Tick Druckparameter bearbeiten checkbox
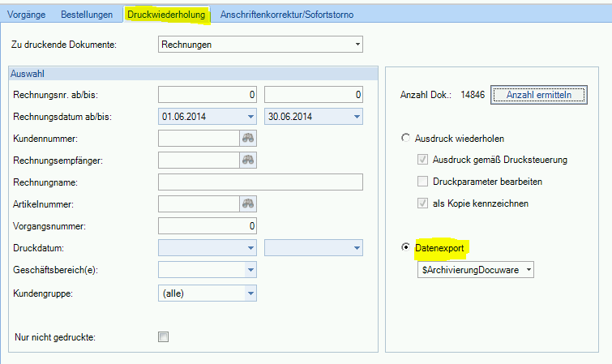 tap(422, 182)
